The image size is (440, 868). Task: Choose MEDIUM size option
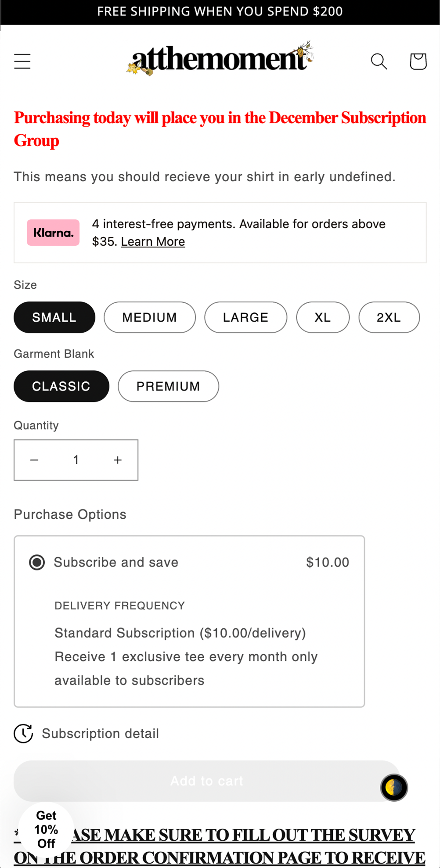coord(150,317)
